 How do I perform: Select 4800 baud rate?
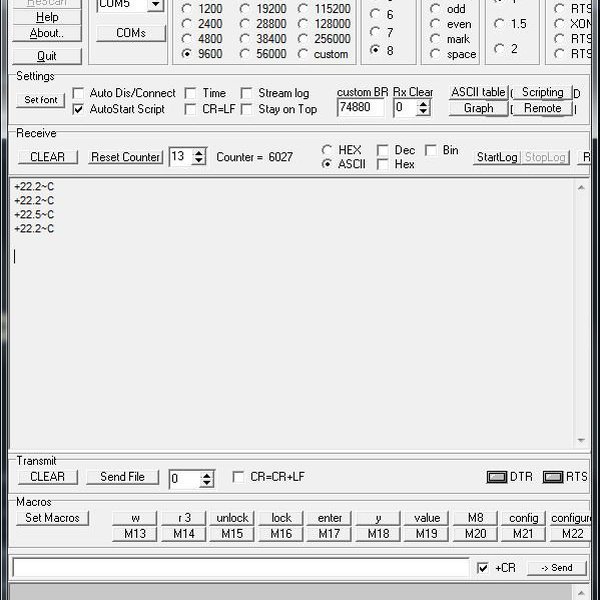coord(187,39)
